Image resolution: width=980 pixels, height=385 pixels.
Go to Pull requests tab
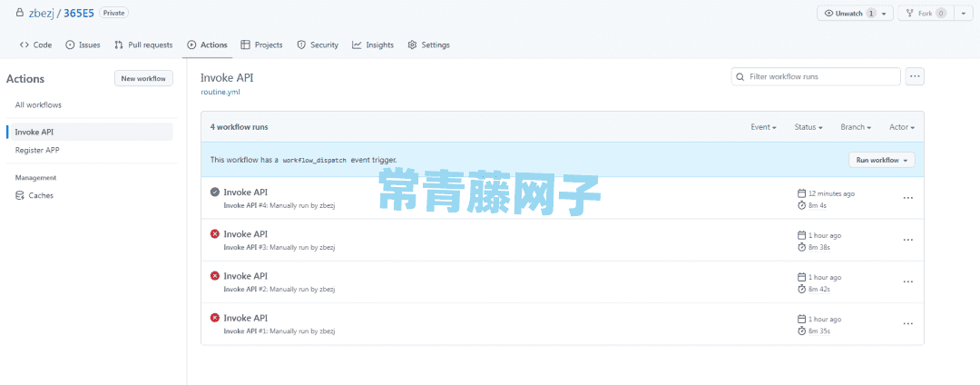pyautogui.click(x=143, y=45)
